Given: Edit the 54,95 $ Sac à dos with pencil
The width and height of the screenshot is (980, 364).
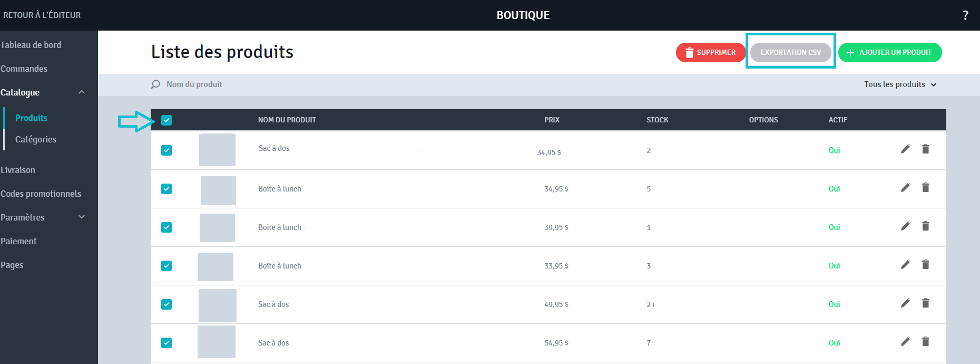Looking at the screenshot, I should pos(905,341).
